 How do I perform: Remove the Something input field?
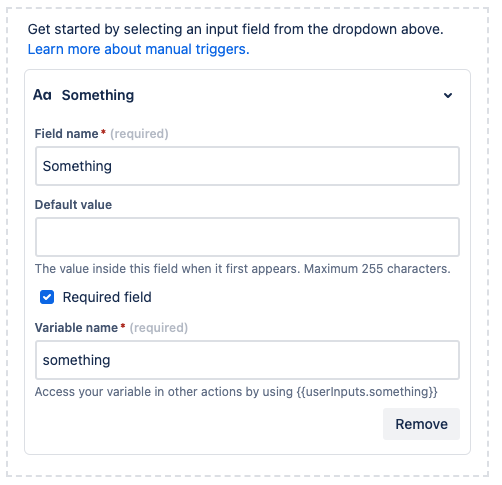pyautogui.click(x=421, y=424)
